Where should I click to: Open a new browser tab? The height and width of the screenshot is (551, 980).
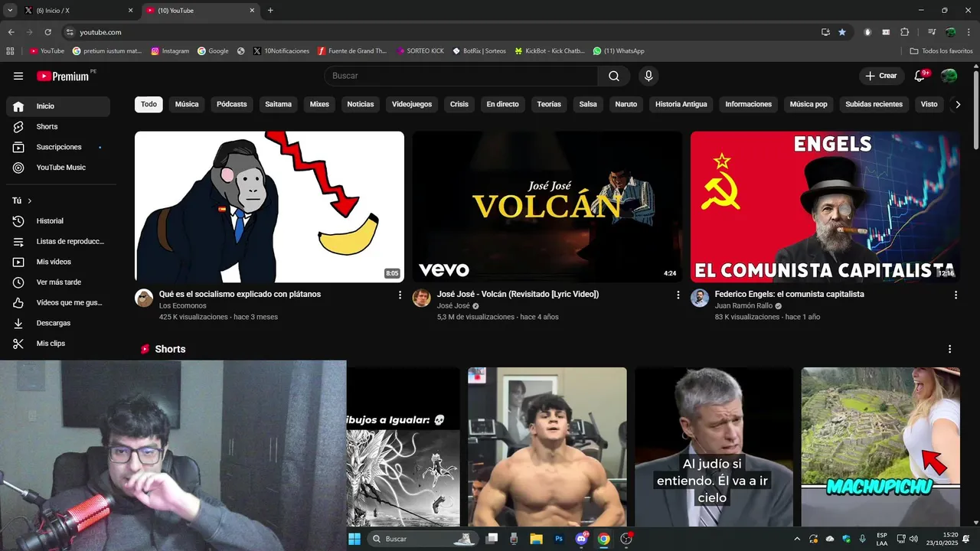pos(270,11)
